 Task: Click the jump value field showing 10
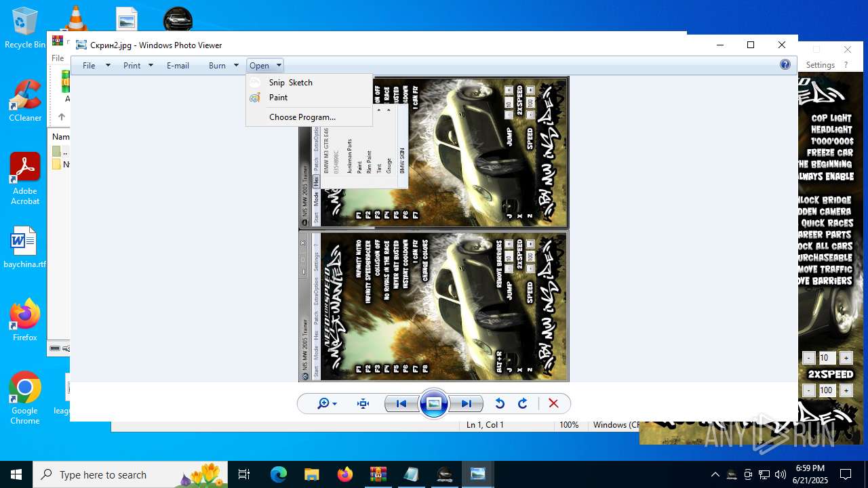(x=827, y=358)
